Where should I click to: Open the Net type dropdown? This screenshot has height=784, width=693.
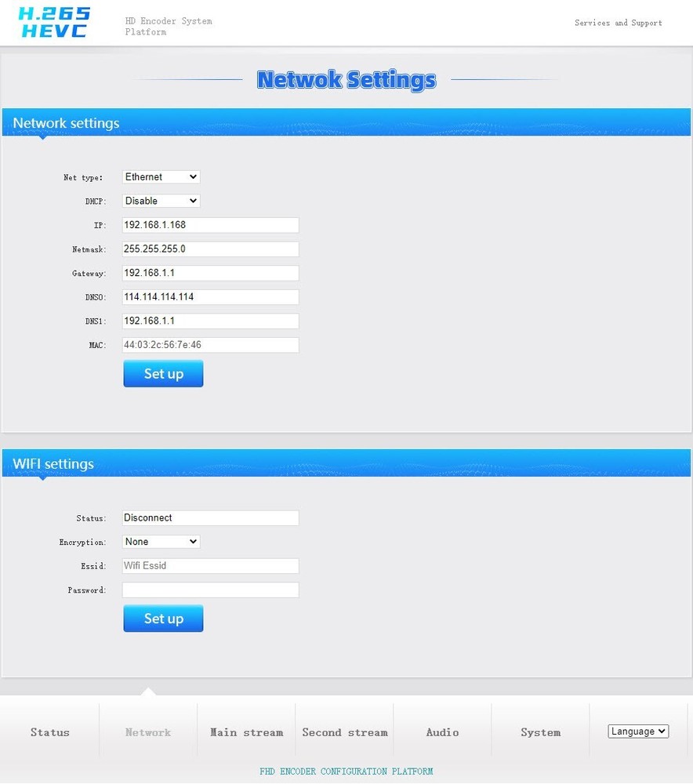[160, 176]
